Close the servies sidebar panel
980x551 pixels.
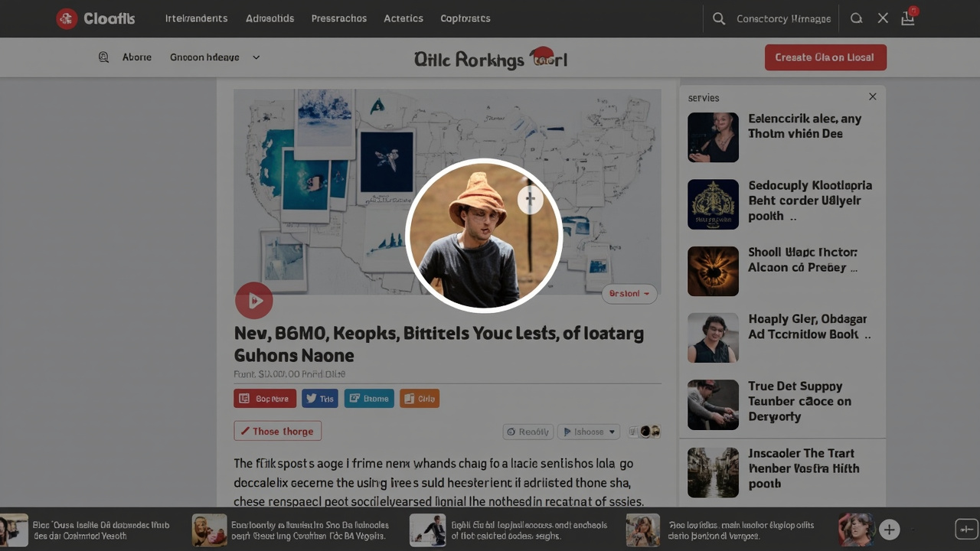point(872,97)
